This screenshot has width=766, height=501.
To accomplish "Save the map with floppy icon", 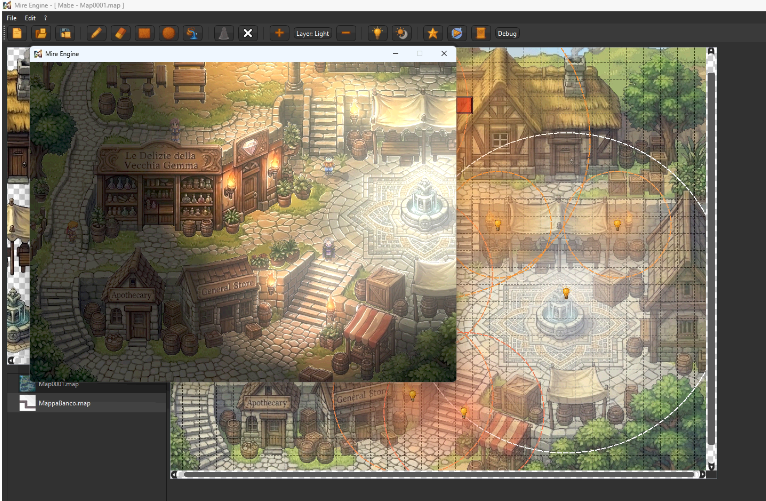I will (x=65, y=33).
